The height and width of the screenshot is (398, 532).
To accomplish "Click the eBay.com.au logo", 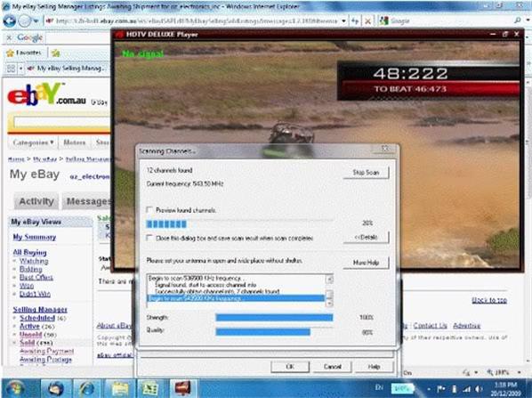I will 46,93.
